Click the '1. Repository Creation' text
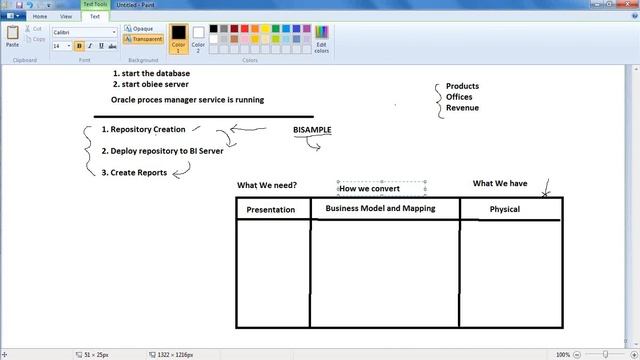The width and height of the screenshot is (640, 360). click(143, 129)
